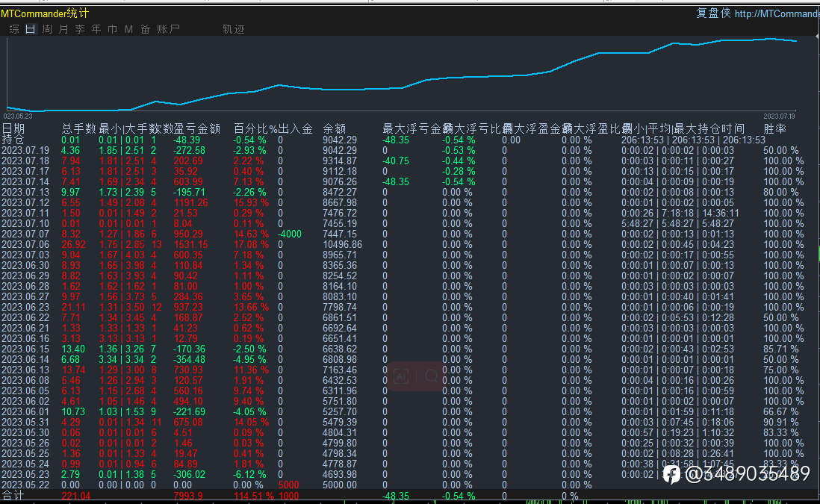
Task: Click the 10496.86 balance value
Action: (342, 245)
